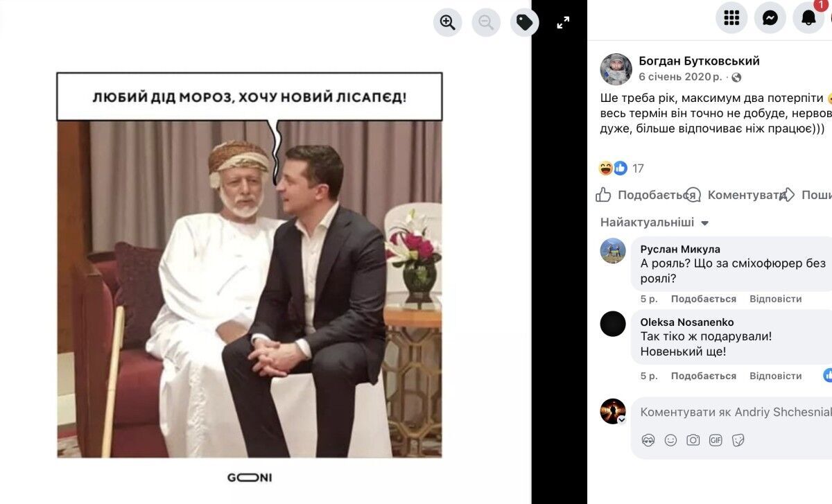The height and width of the screenshot is (504, 832).
Task: Attach a photo via the camera icon
Action: pos(693,440)
